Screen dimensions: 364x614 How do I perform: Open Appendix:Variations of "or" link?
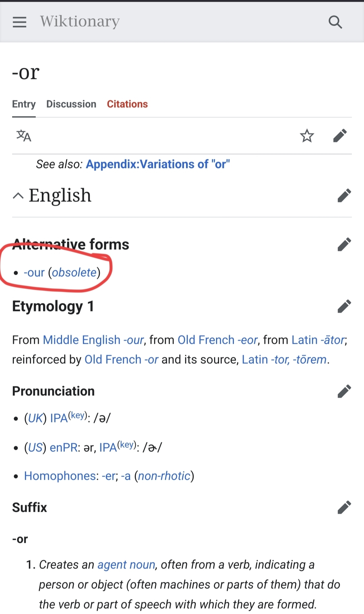158,164
